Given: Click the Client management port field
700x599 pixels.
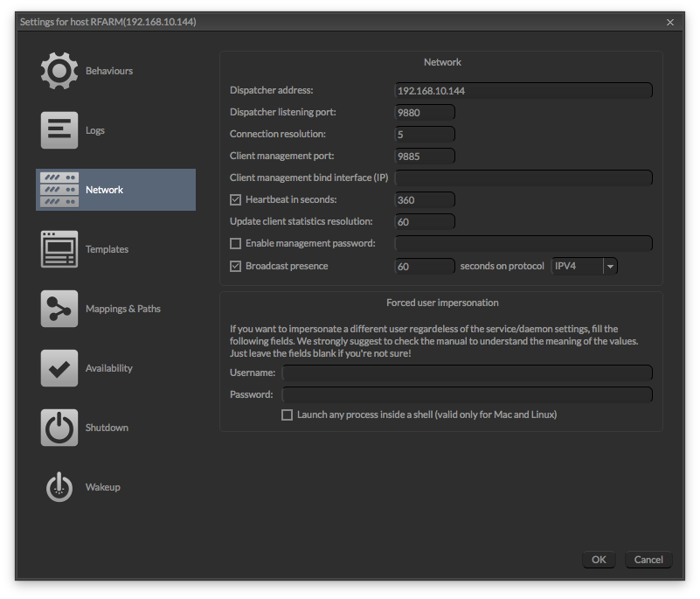Looking at the screenshot, I should click(x=425, y=157).
